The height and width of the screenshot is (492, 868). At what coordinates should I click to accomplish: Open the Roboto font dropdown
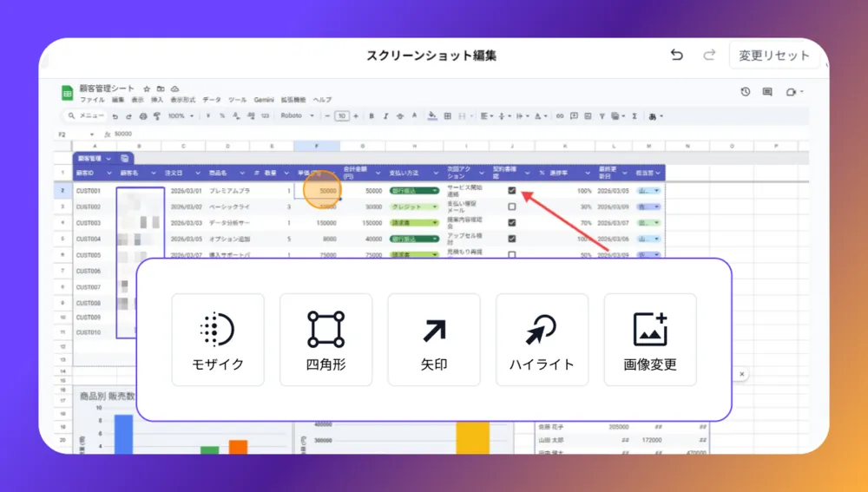pos(297,115)
